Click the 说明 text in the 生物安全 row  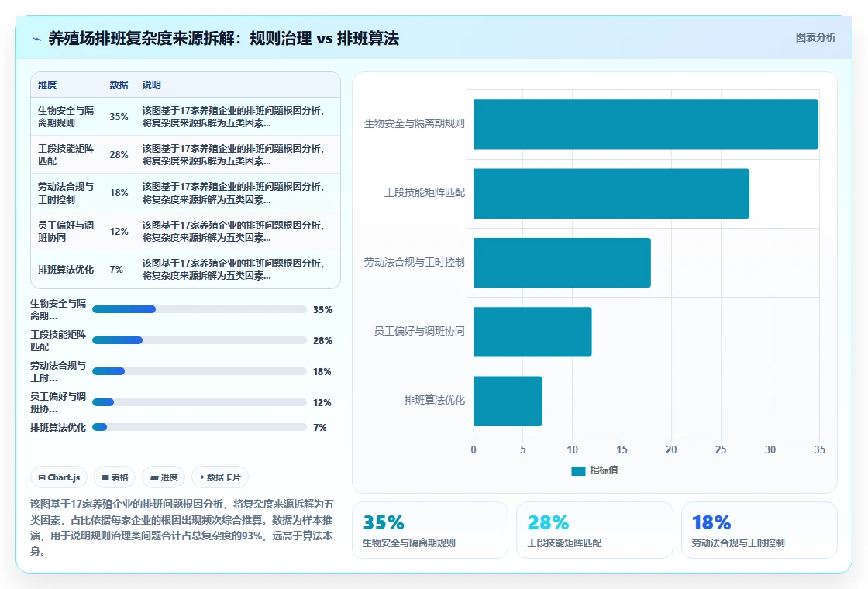pos(233,117)
